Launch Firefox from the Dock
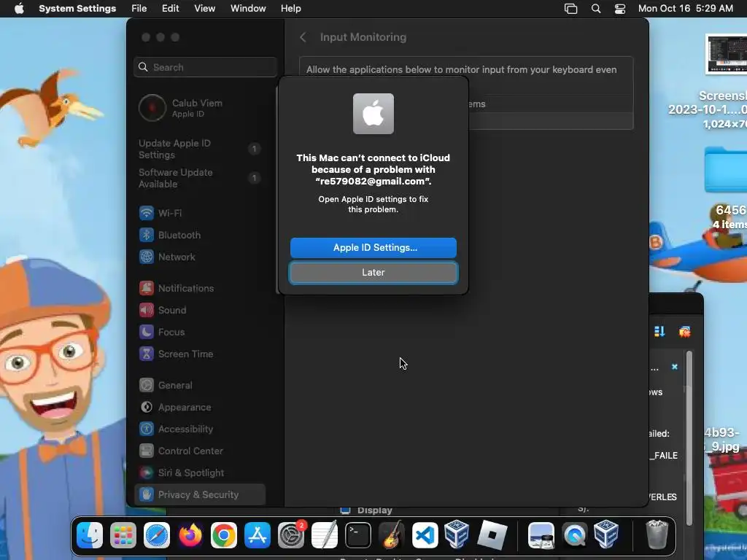 click(x=190, y=535)
